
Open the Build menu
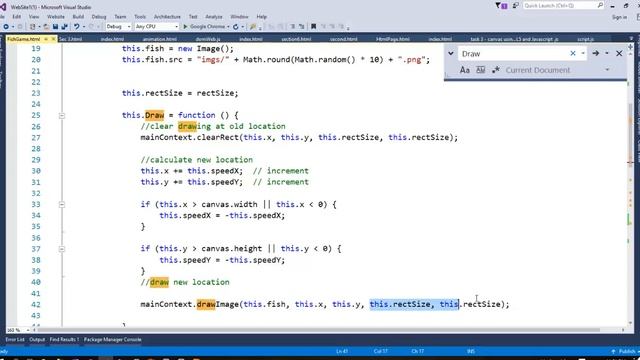pos(78,17)
